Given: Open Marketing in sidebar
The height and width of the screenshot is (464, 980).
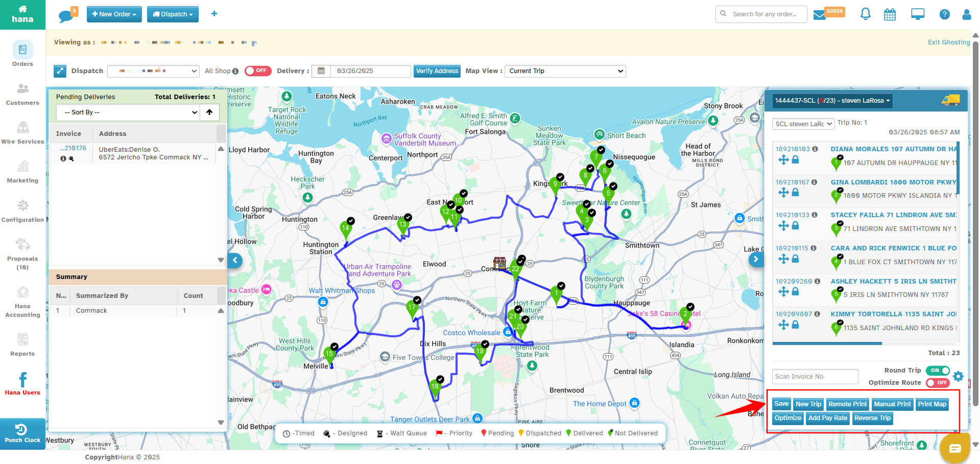Looking at the screenshot, I should coord(22,172).
